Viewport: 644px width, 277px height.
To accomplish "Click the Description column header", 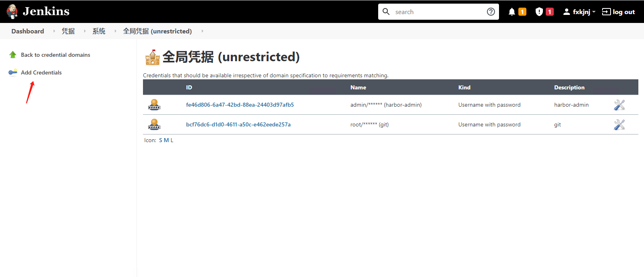I will point(569,87).
